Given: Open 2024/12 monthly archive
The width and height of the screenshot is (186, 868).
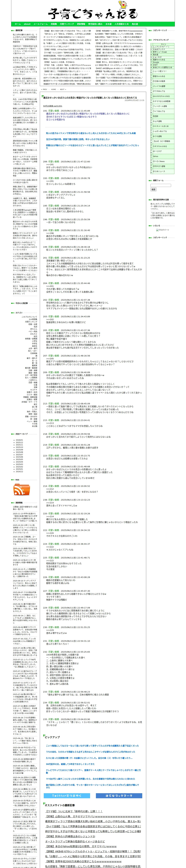Looking at the screenshot, I should point(19,471).
